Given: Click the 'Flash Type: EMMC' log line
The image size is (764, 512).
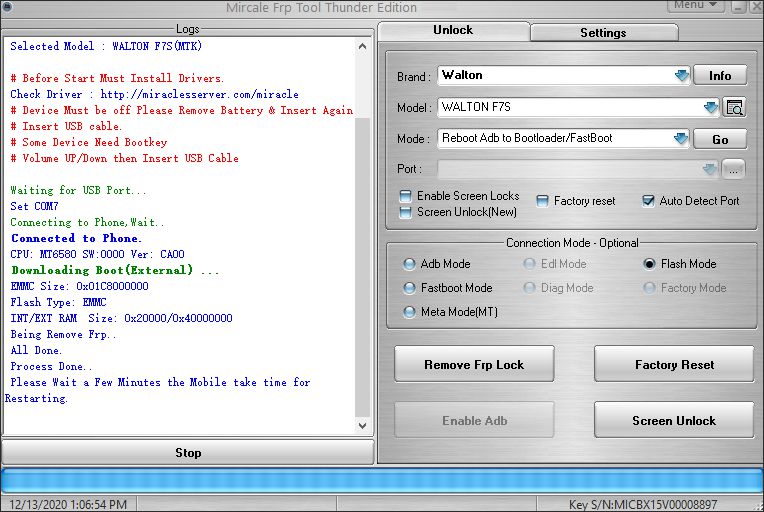Looking at the screenshot, I should 58,303.
